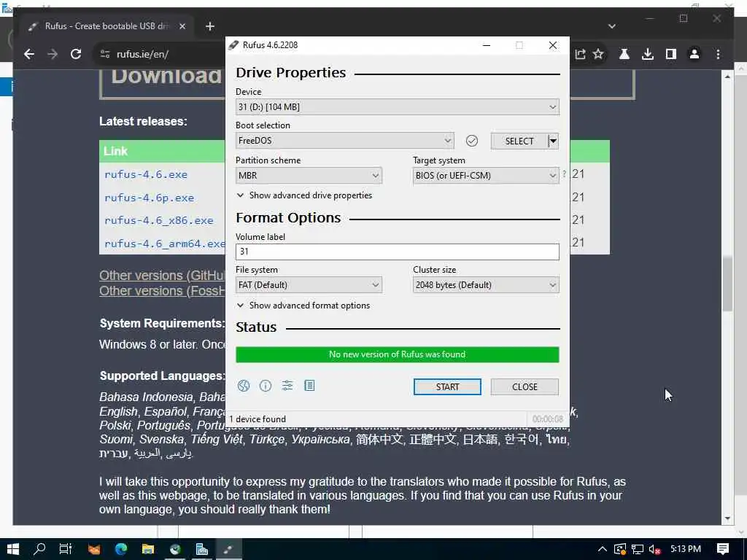Screen dimensions: 747x560
Task: Expand Show advanced format options
Action: [303, 306]
